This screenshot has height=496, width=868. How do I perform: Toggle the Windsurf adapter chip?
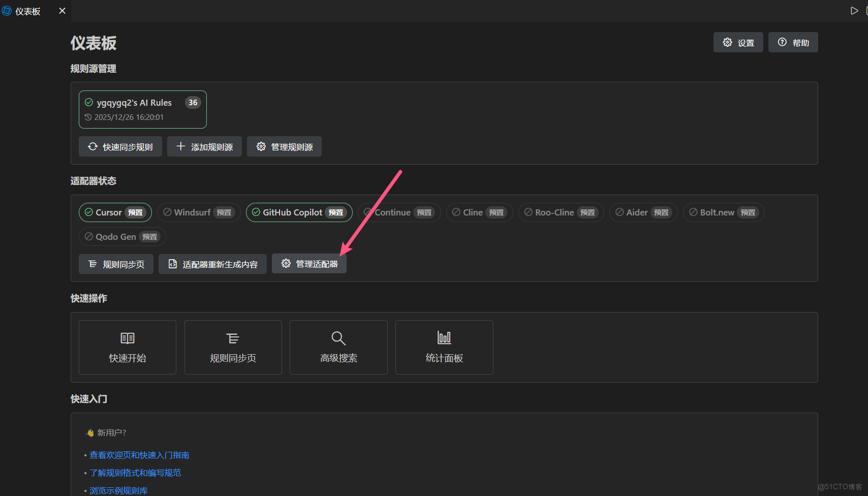[199, 212]
